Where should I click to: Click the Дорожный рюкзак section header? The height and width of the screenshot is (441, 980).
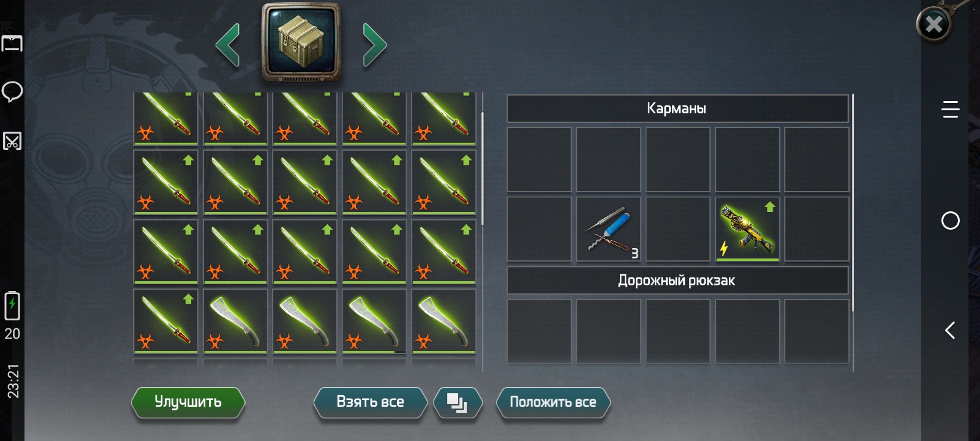coord(677,281)
